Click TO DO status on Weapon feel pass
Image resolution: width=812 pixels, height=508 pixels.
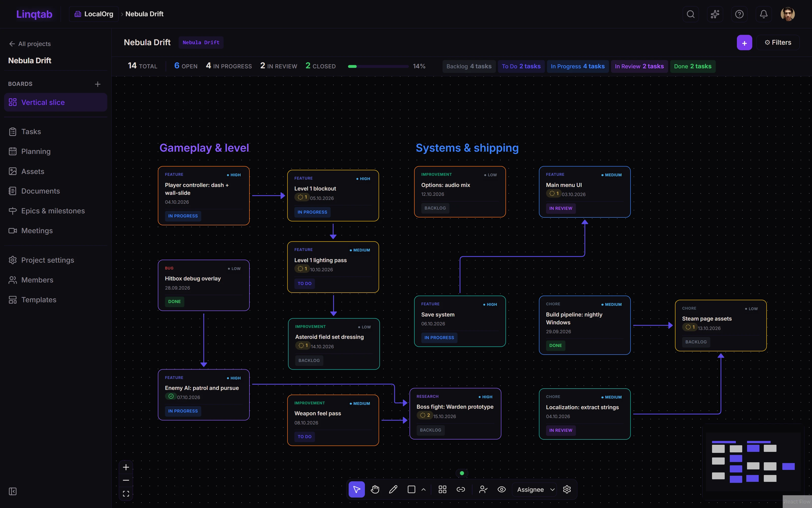point(304,437)
